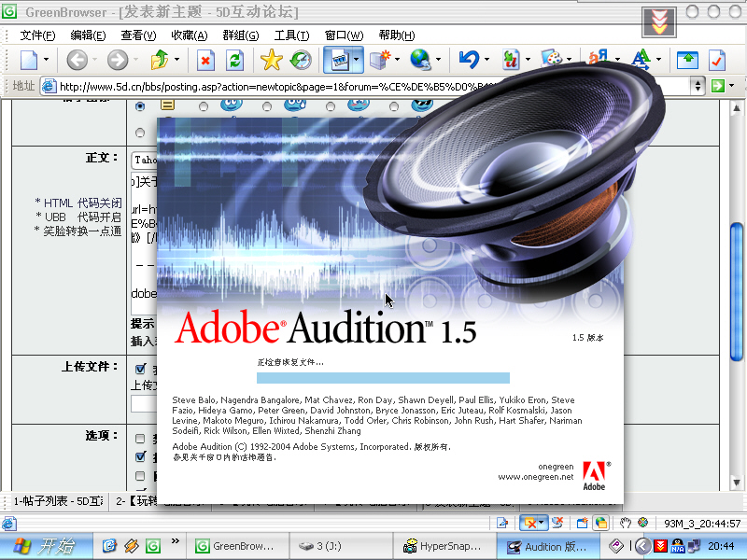Open the 3 (J:) taskbar window
747x560 pixels.
point(340,546)
